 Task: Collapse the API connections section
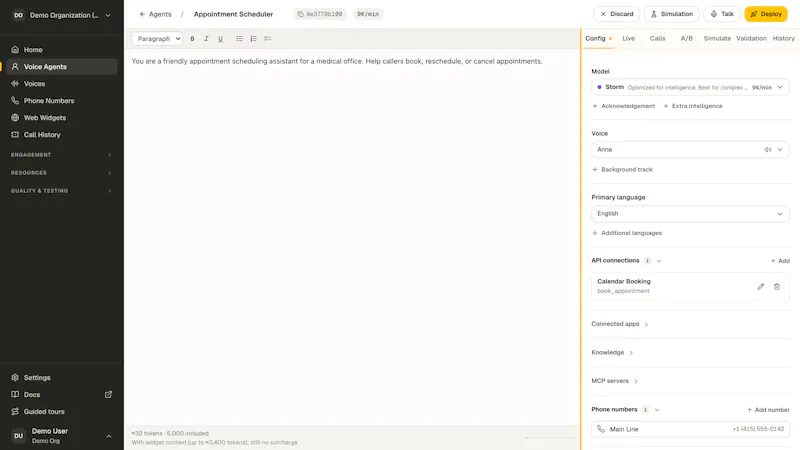(x=659, y=261)
